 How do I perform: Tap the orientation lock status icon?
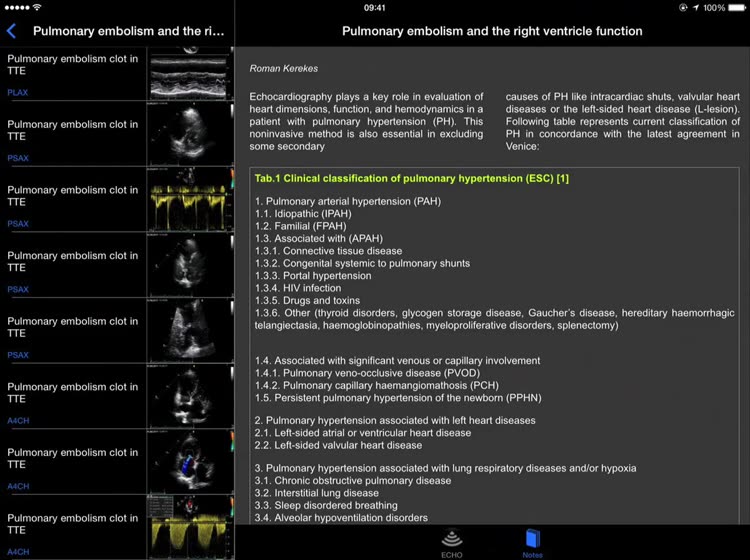[x=683, y=8]
